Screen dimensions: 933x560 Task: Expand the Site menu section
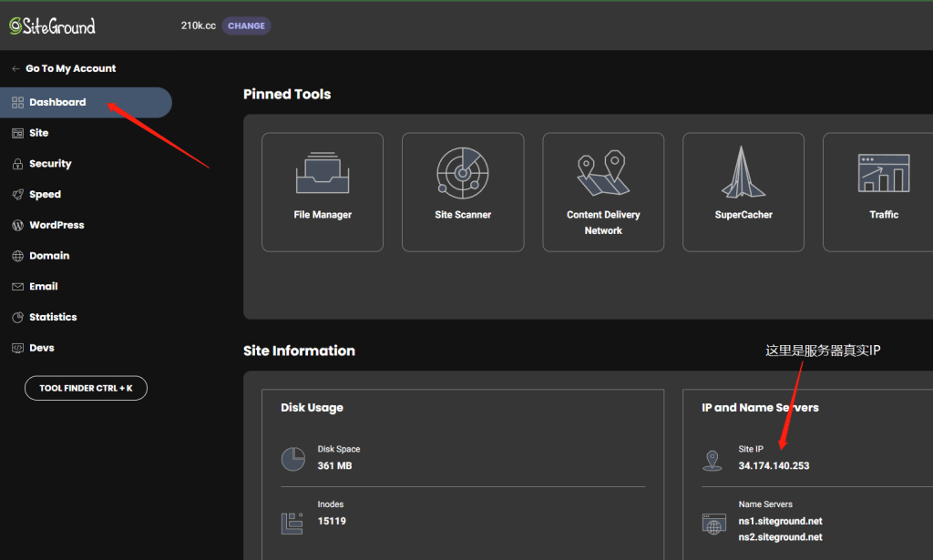pos(38,133)
